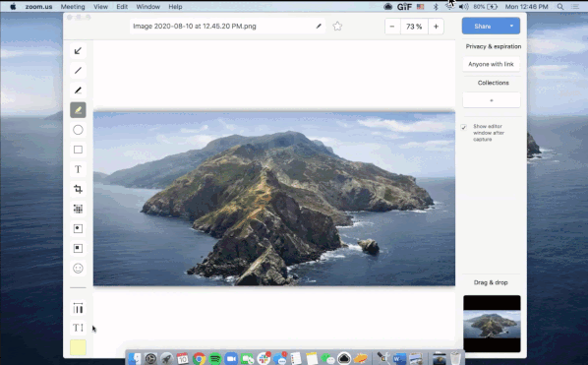Open Spotify from the Dock
The image size is (588, 365).
point(215,359)
